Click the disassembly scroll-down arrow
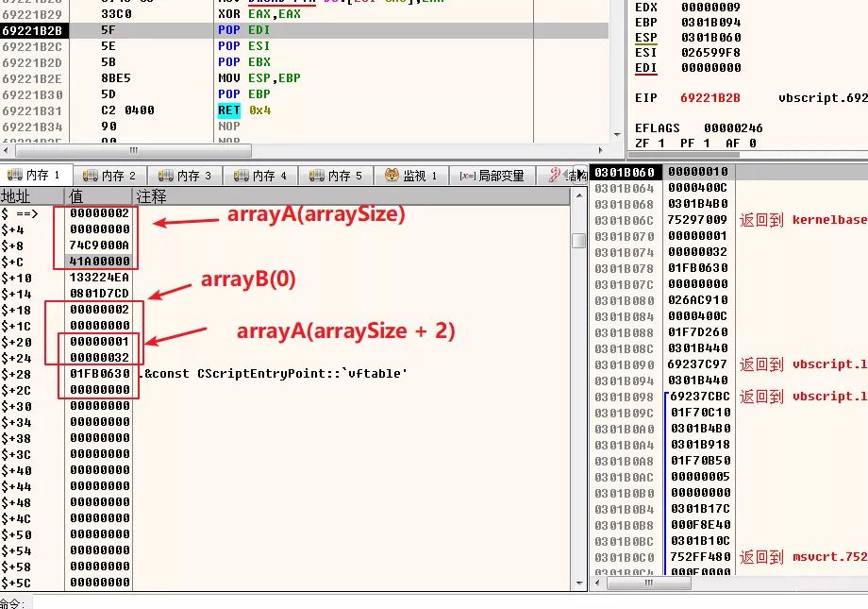This screenshot has height=609, width=868. pyautogui.click(x=617, y=135)
